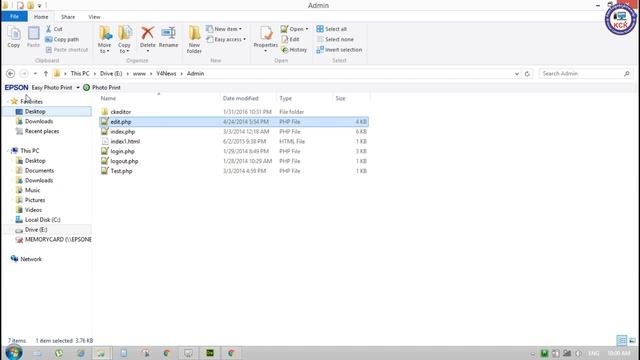Refresh the current folder view
The width and height of the screenshot is (640, 360).
(527, 73)
